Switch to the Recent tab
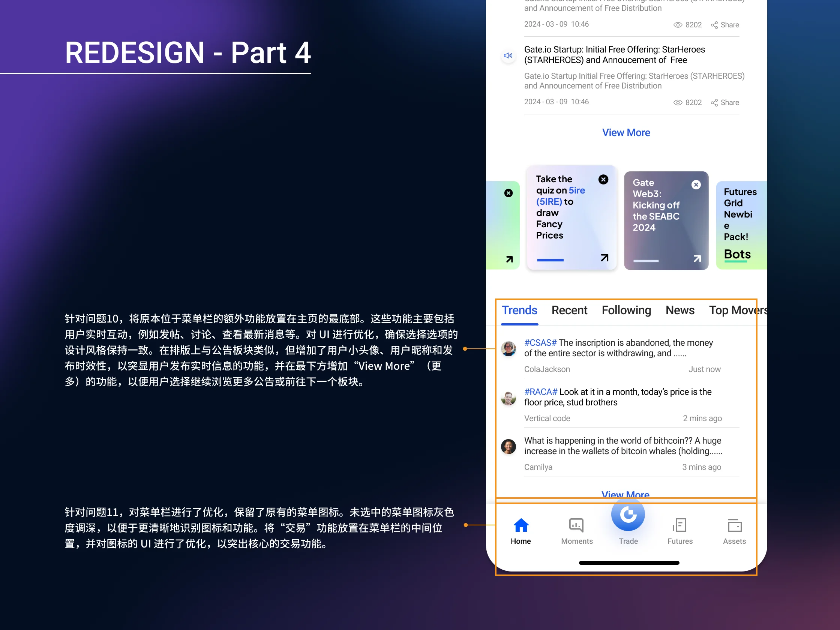Screen dimensions: 840x630 tap(569, 310)
